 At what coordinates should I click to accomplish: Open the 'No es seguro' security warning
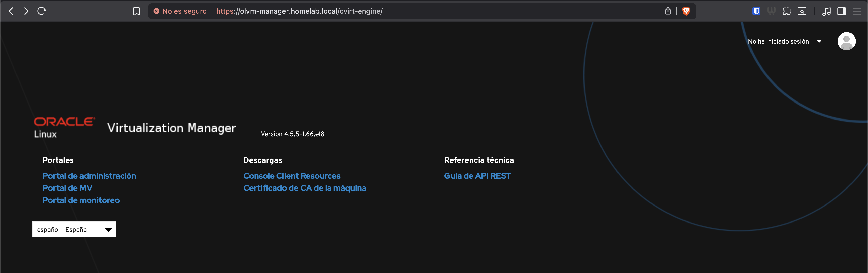coord(180,11)
